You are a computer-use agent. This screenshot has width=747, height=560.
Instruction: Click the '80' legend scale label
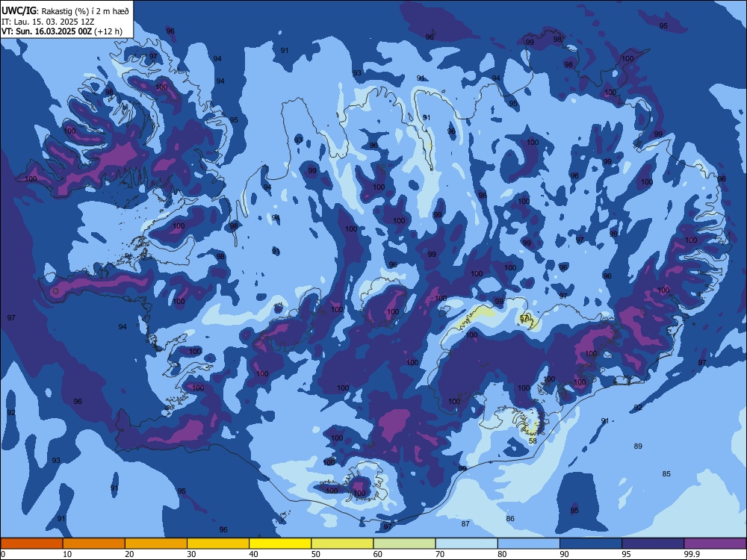[x=502, y=554]
